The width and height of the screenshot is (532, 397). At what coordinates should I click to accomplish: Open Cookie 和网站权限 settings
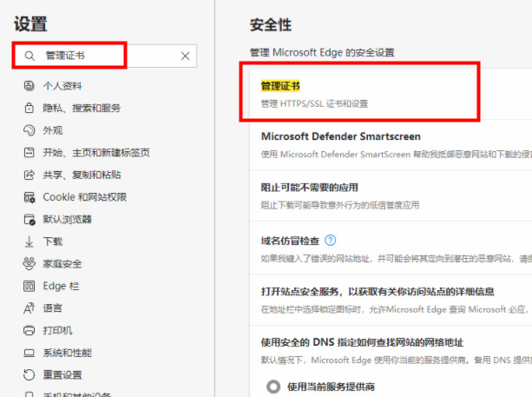pos(85,197)
